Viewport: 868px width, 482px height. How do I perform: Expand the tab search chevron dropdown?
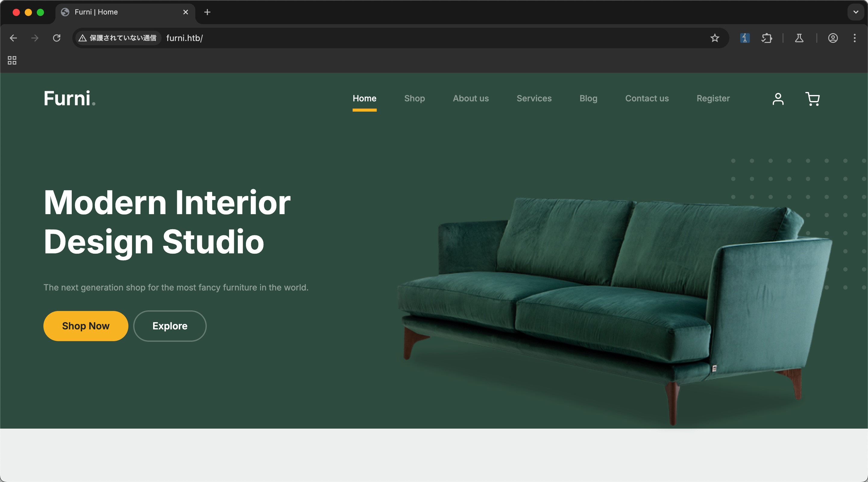coord(856,12)
